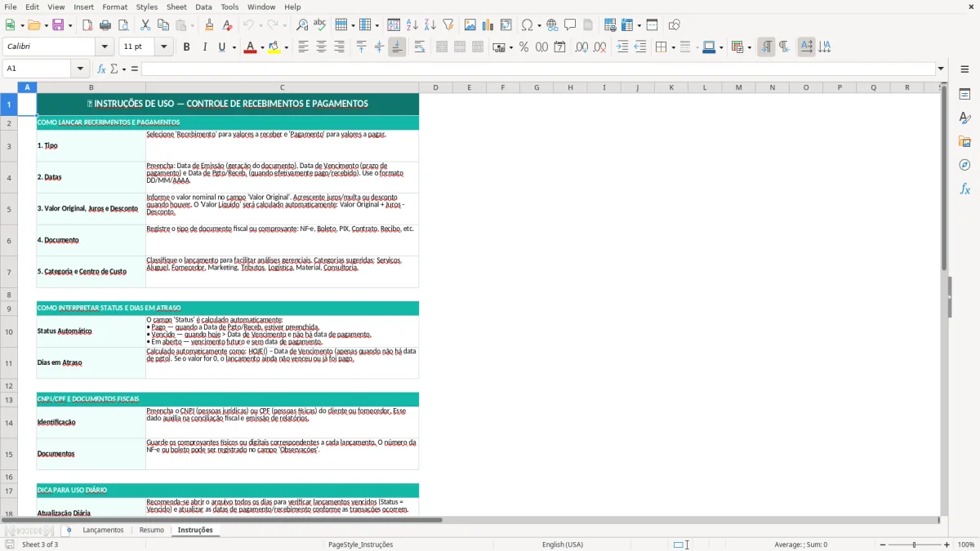Open font color dropdown arrow

[261, 47]
